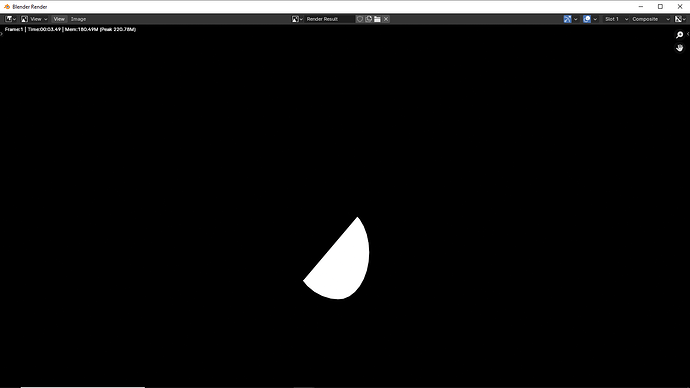The width and height of the screenshot is (690, 388).
Task: Click the pan hand gizmo
Action: click(679, 48)
